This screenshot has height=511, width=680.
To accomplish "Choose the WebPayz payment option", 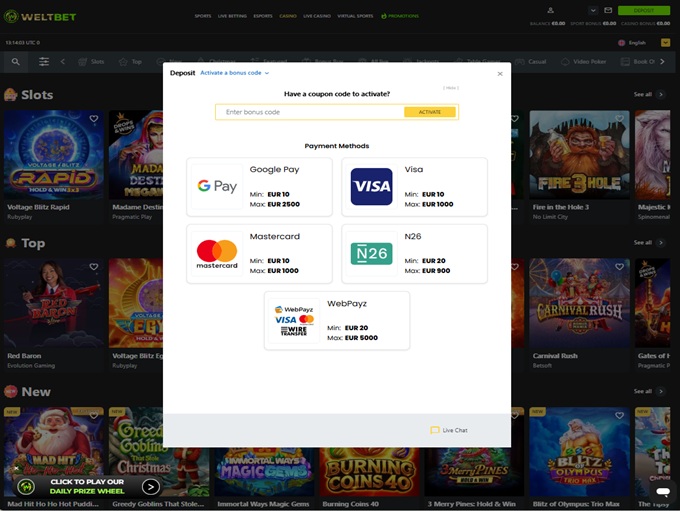I will coord(337,321).
